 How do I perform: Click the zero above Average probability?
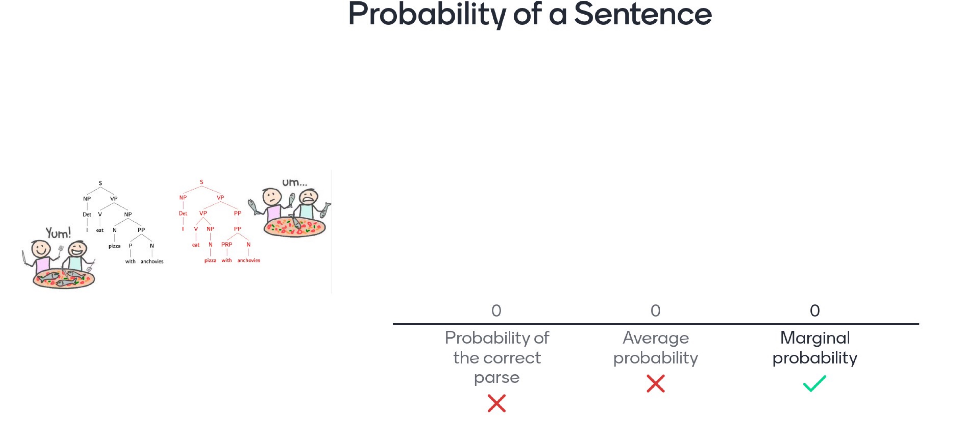656,311
